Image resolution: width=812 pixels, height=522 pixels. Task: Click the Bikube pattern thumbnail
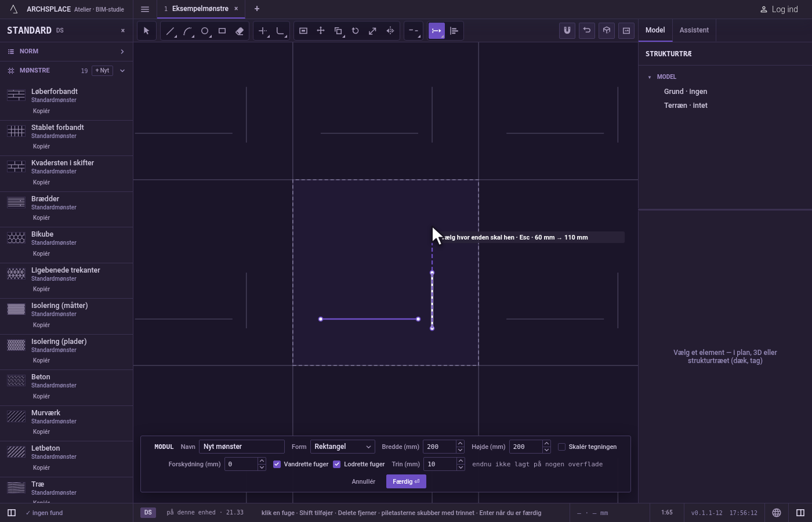tap(16, 238)
